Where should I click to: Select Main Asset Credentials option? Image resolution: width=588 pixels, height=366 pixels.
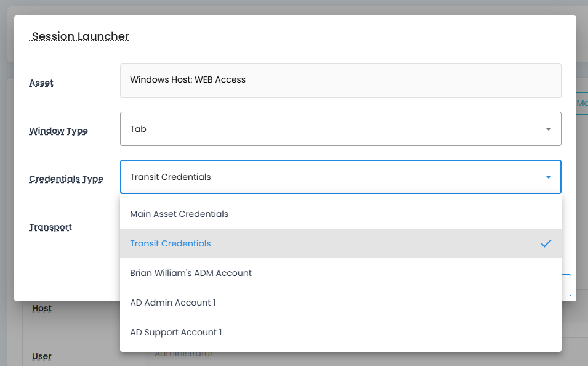[x=179, y=214]
